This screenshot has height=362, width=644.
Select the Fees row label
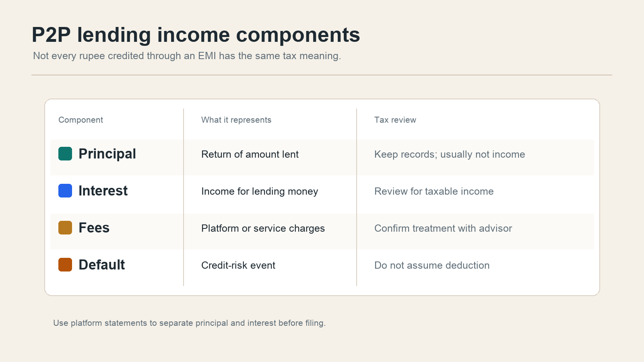coord(94,228)
